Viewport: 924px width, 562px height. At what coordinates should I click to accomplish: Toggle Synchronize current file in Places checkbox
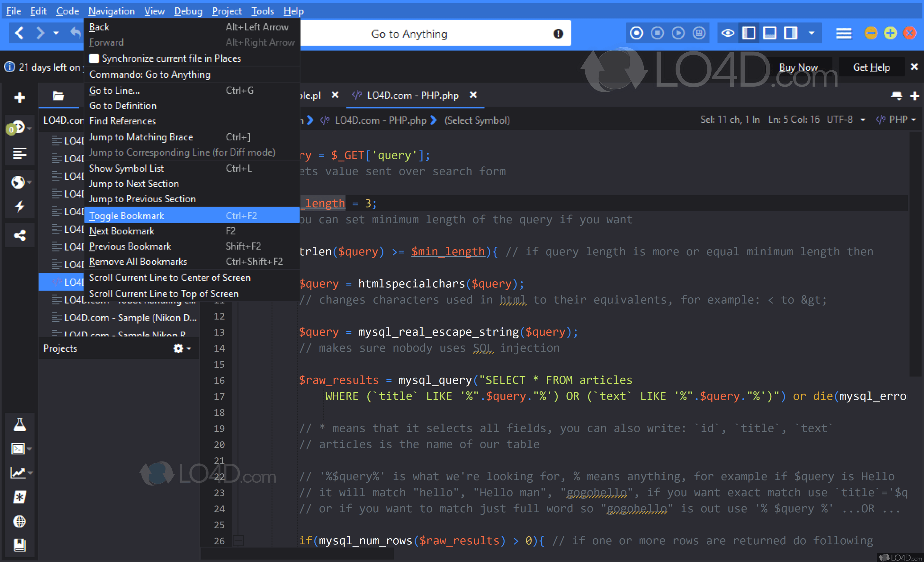pos(94,58)
